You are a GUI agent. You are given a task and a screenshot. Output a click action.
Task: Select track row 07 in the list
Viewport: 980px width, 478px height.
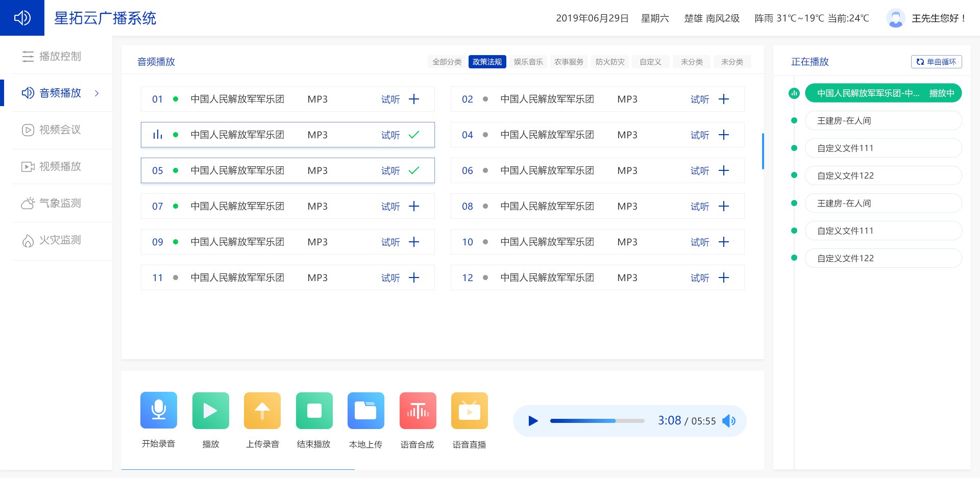[x=288, y=206]
